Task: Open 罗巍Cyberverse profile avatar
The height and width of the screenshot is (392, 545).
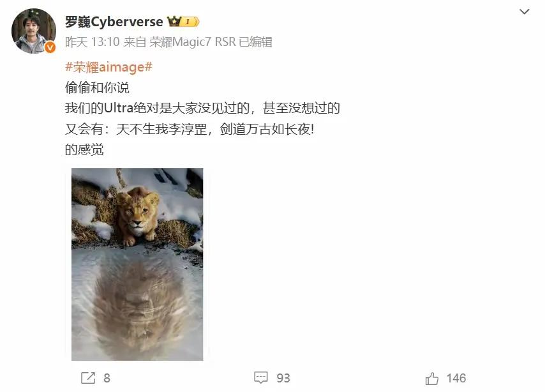Action: pyautogui.click(x=34, y=31)
